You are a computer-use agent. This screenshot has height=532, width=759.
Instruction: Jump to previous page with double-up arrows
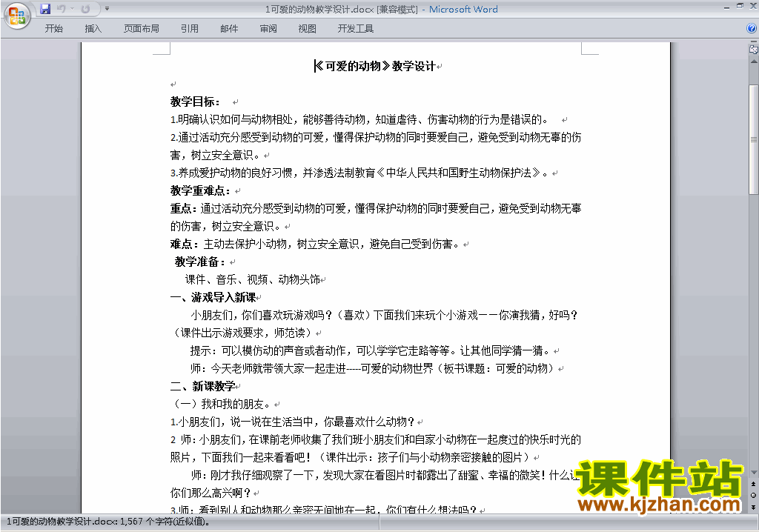coord(753,484)
